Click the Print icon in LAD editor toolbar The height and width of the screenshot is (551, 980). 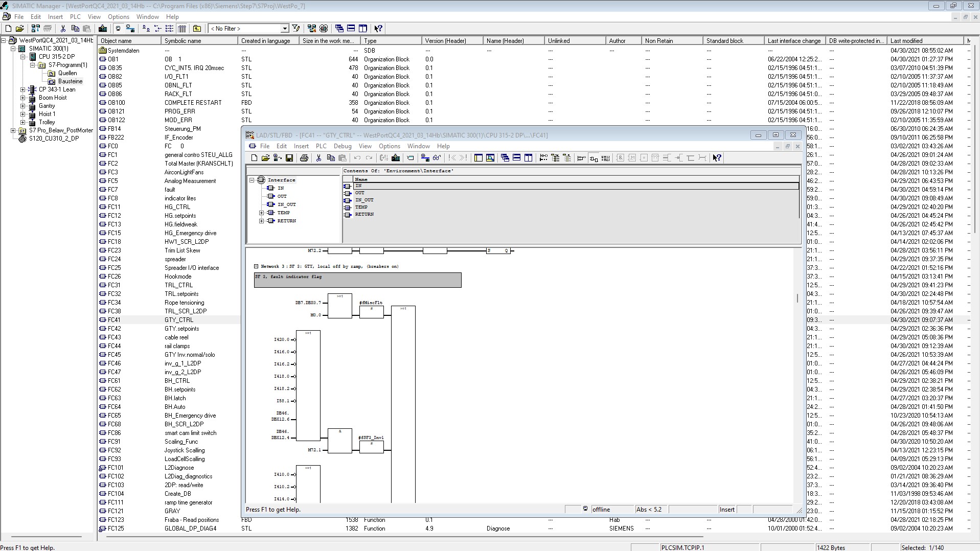tap(304, 158)
